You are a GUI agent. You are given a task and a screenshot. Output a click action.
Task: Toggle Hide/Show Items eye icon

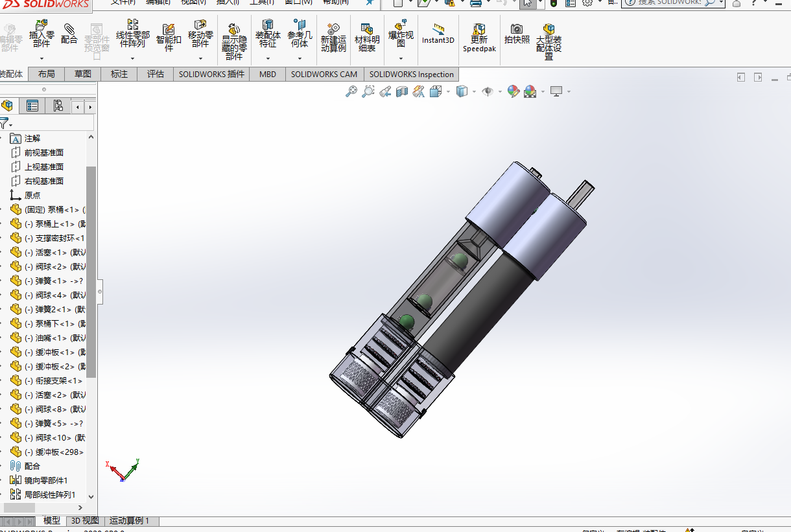coord(488,91)
